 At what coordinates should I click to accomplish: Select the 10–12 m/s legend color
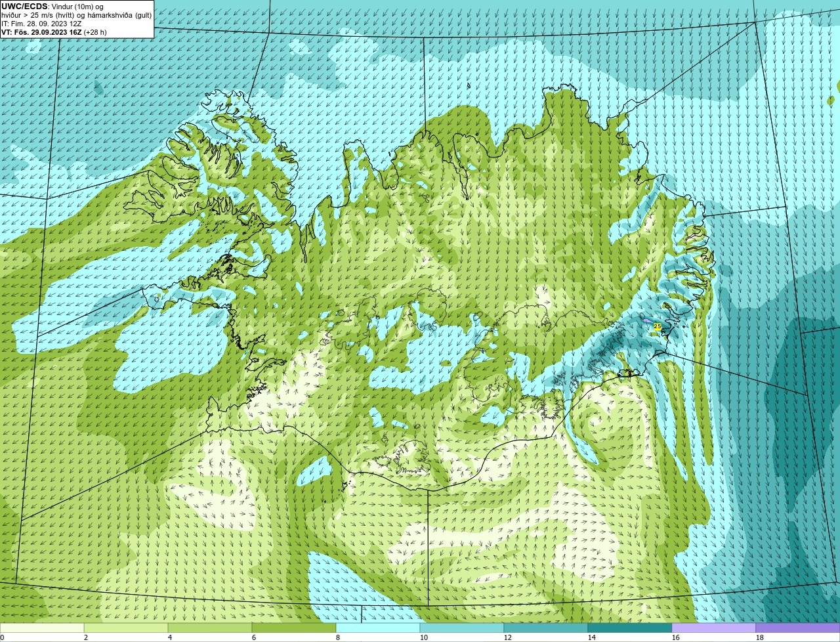pyautogui.click(x=462, y=628)
